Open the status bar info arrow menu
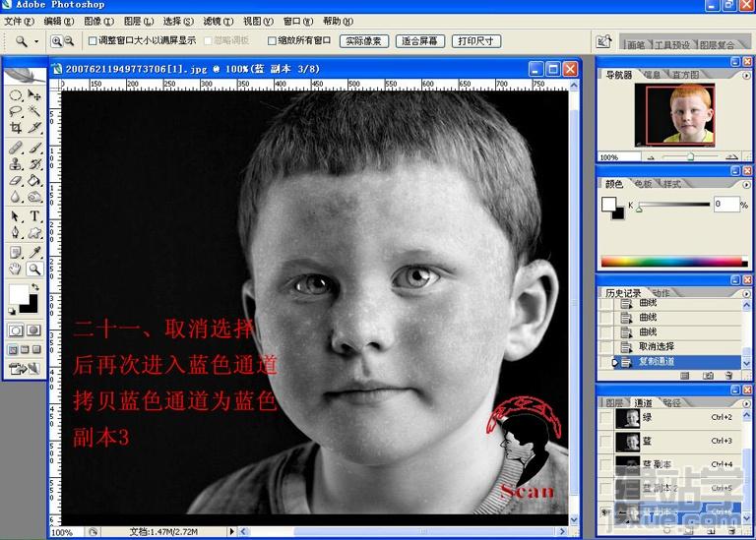 point(231,532)
